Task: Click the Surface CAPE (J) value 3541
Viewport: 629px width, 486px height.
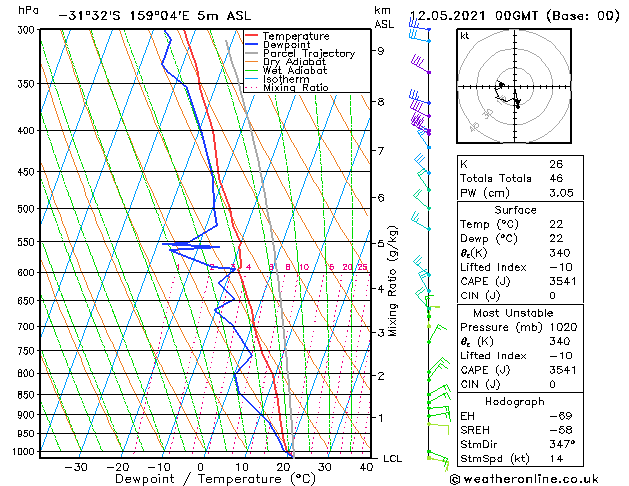Action: tap(562, 281)
